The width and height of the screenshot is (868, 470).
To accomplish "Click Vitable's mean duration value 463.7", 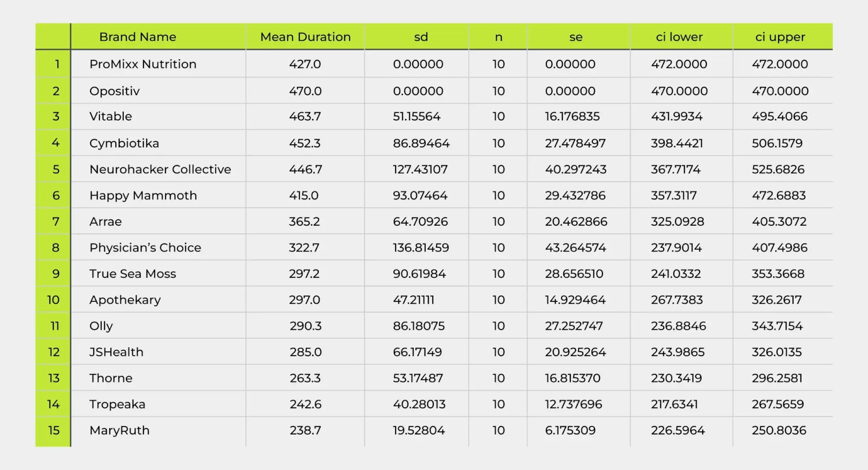I will [x=305, y=116].
